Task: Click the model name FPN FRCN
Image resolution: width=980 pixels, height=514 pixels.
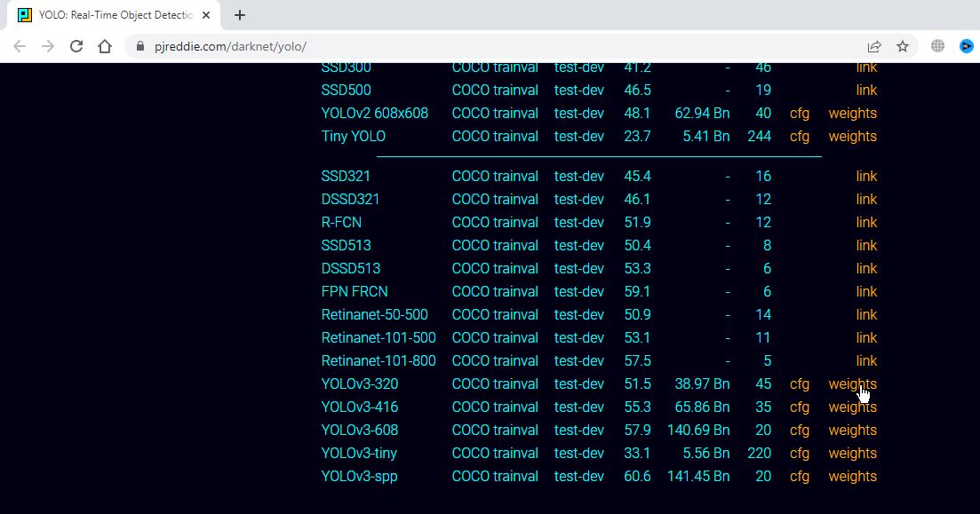Action: coord(355,292)
